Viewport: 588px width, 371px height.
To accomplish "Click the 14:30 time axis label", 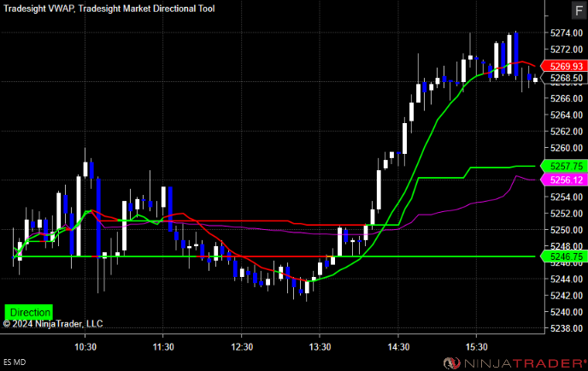I will pos(398,347).
